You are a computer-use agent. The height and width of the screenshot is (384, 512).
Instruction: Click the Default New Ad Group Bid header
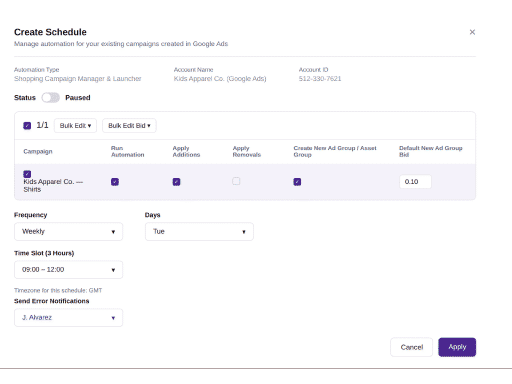click(x=431, y=151)
